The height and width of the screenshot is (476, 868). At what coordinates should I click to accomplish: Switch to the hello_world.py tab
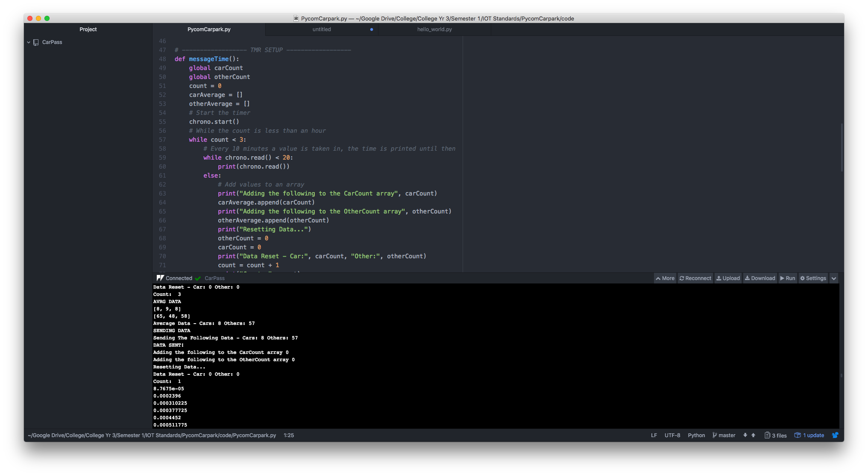click(x=434, y=29)
